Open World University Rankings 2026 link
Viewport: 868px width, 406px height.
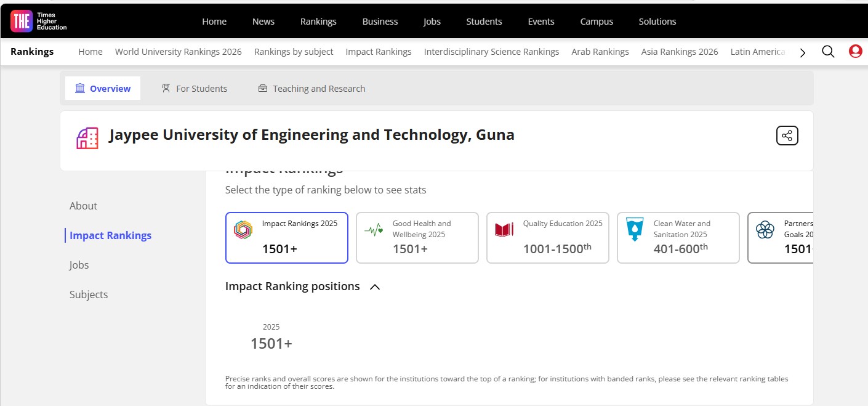tap(178, 52)
